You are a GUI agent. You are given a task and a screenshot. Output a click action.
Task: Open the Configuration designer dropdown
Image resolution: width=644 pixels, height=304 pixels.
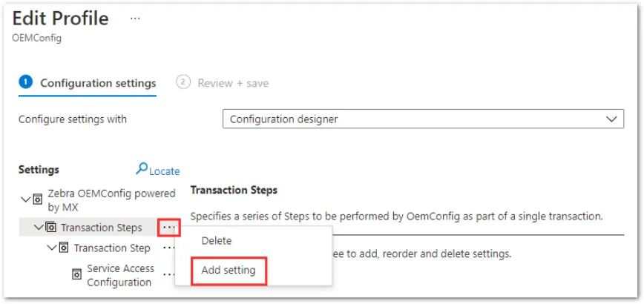click(423, 119)
